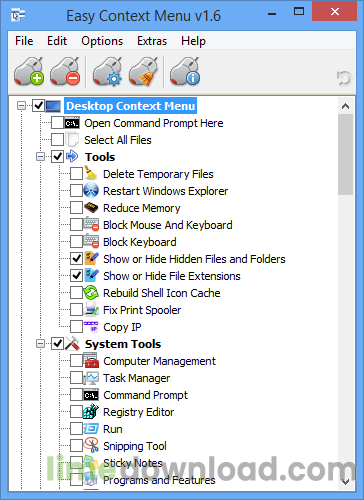The height and width of the screenshot is (500, 364).
Task: Click the mouse with info toolbar icon
Action: [185, 72]
